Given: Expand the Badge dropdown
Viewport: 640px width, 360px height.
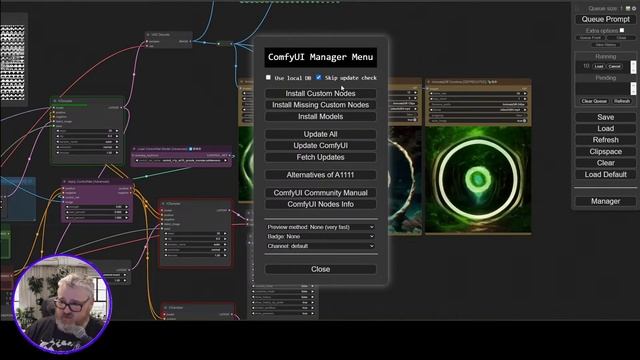Looking at the screenshot, I should [320, 236].
